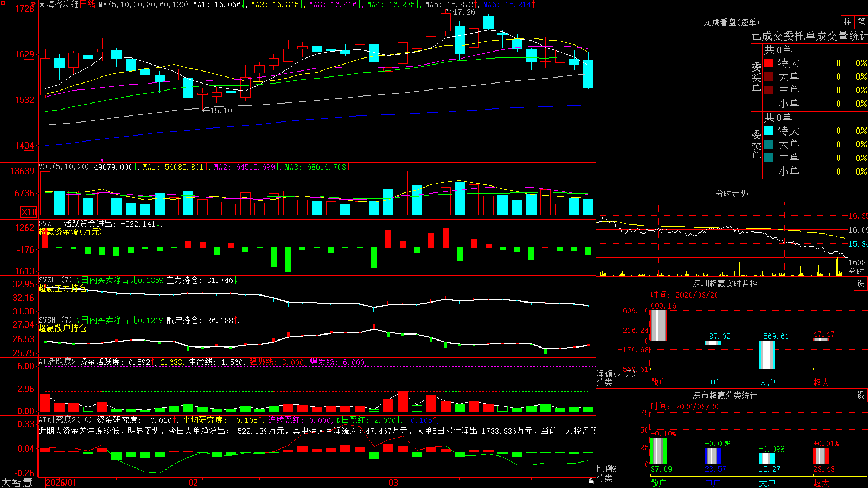Click the 散户 bar in 深圳超赢实时监控

click(658, 325)
